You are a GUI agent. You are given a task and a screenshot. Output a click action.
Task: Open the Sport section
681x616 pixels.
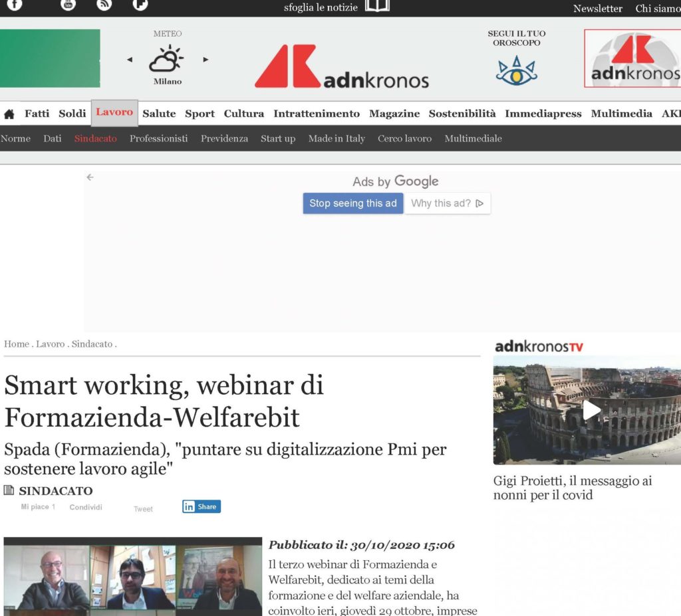[200, 114]
